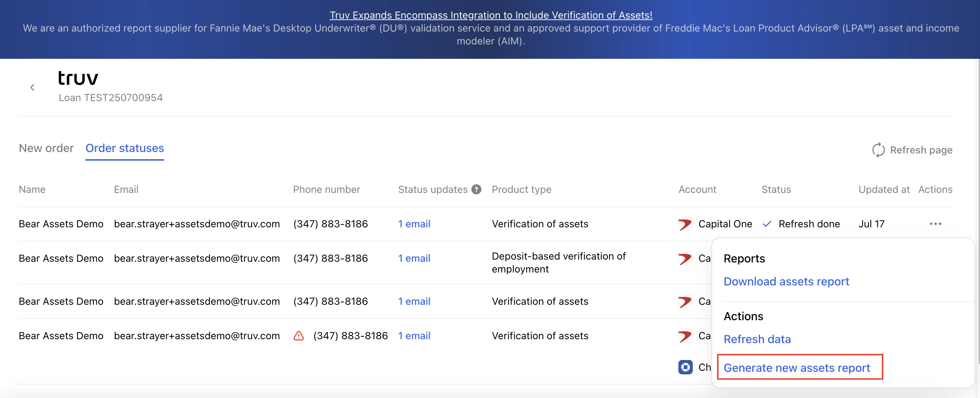The height and width of the screenshot is (398, 980).
Task: Switch to the Order statuses tab
Action: point(124,148)
